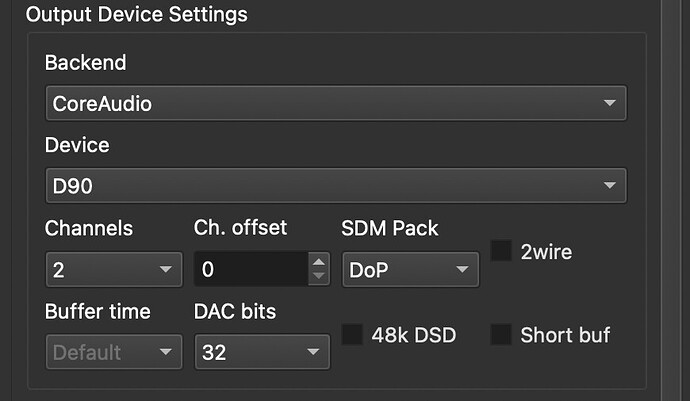Enable the 48k DSD checkbox
This screenshot has height=401, width=690.
(x=352, y=335)
